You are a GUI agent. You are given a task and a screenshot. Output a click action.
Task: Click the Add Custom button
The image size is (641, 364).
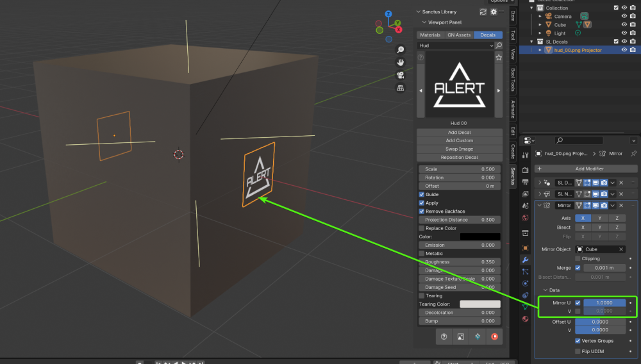[x=460, y=140]
